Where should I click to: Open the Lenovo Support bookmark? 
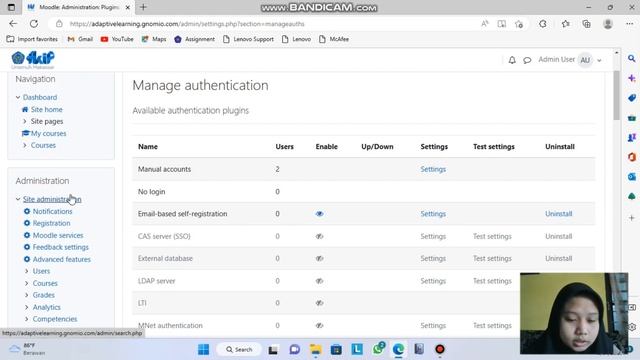248,39
